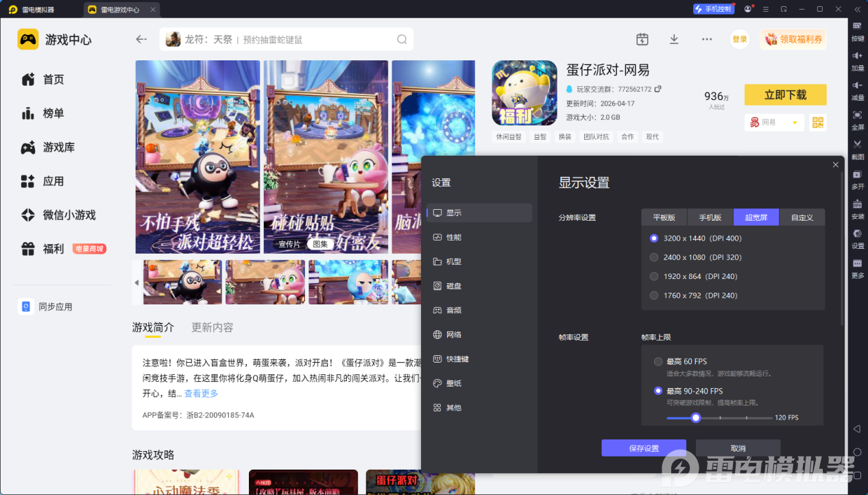
Task: Open the account avatar icon in title bar
Action: (x=747, y=9)
